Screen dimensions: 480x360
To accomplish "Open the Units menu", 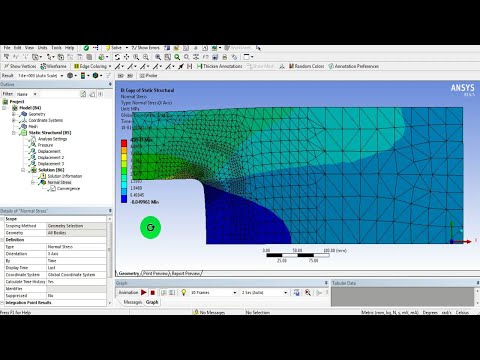I will [x=42, y=48].
